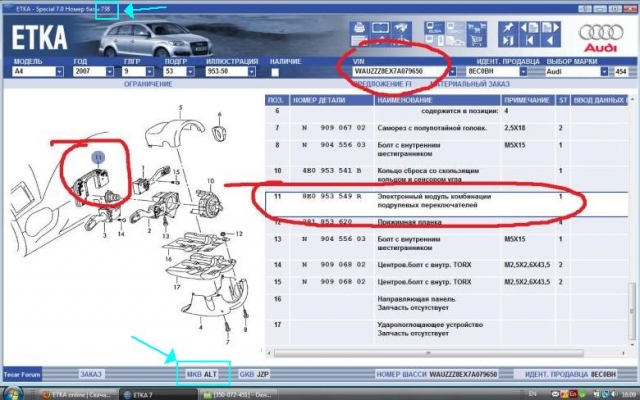
Task: Select row 11 part 8K0 953 549 R
Action: coord(447,204)
